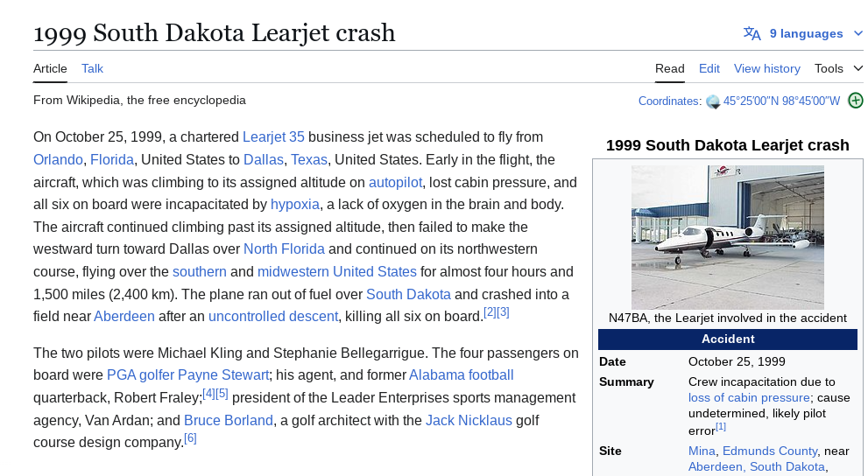Click citation reference [6]
Screen dimensions: 868x476
point(190,438)
